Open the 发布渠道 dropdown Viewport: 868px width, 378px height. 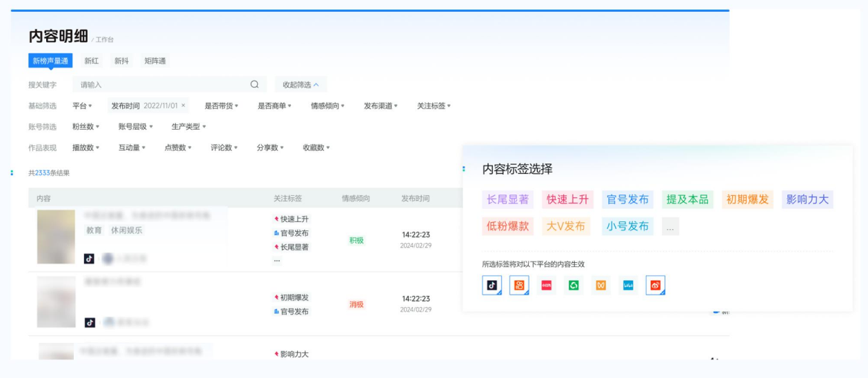pos(381,106)
